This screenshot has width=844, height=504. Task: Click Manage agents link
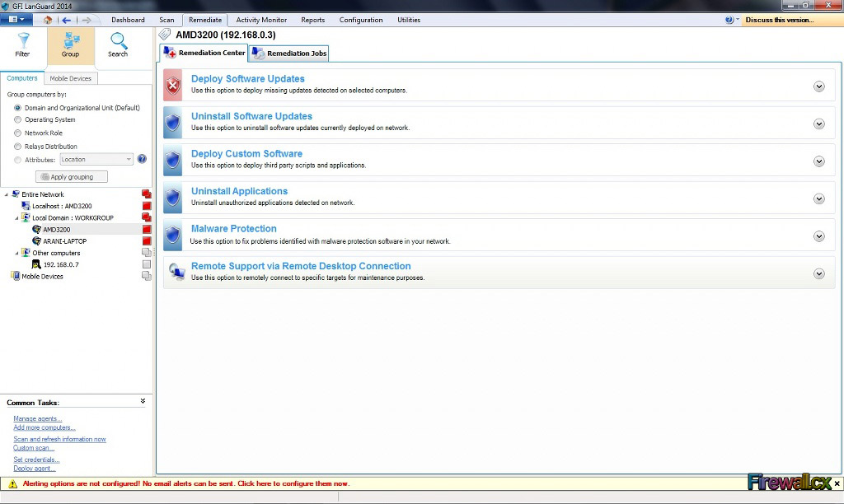(x=38, y=418)
